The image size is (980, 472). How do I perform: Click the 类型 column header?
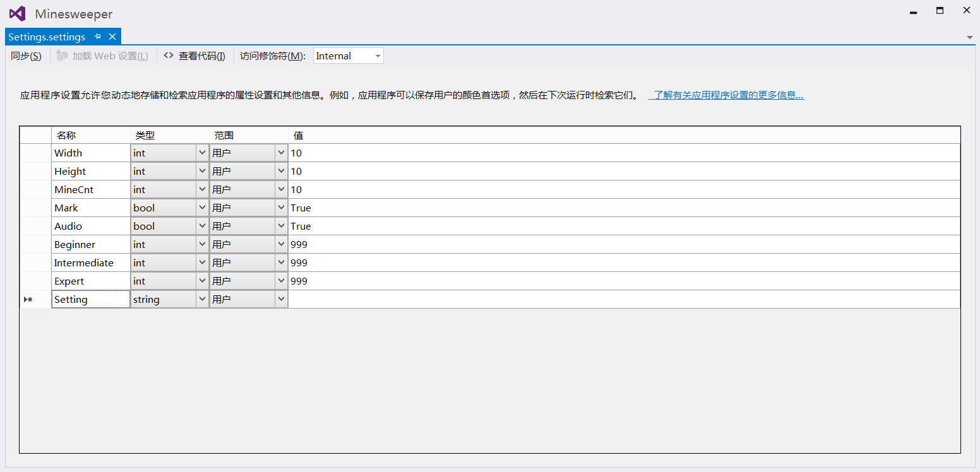pyautogui.click(x=170, y=135)
